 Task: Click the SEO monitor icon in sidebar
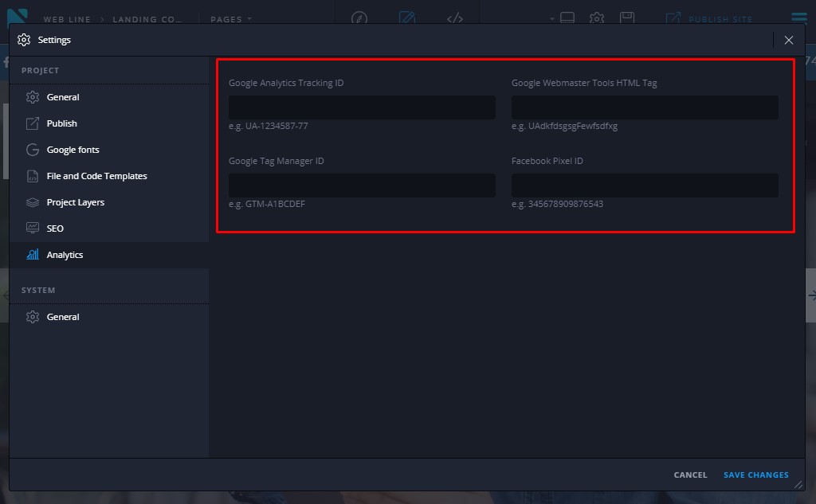[x=33, y=228]
